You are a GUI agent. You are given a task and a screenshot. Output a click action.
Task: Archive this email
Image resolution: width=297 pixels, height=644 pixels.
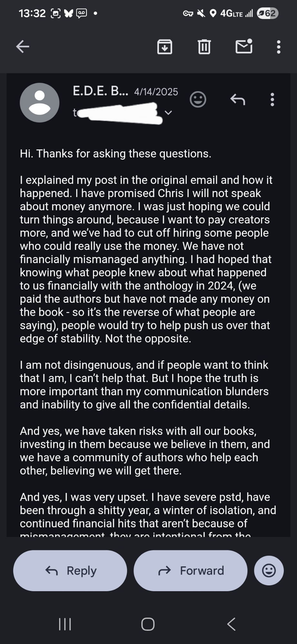point(164,47)
